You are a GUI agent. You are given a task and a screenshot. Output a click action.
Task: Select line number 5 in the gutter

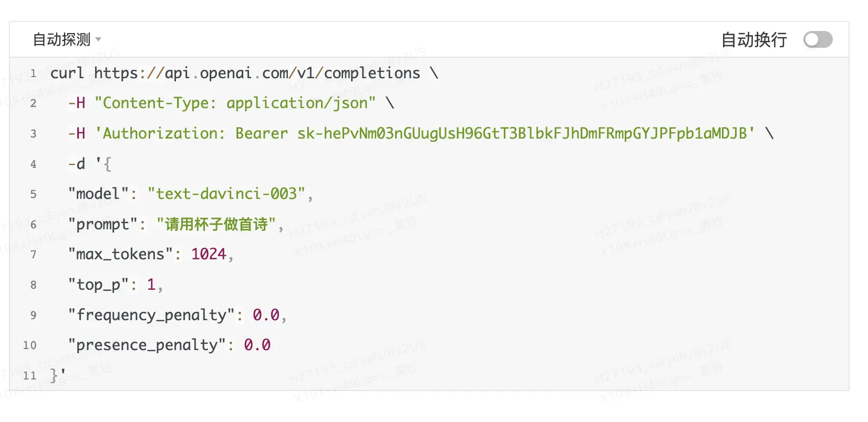tap(33, 194)
